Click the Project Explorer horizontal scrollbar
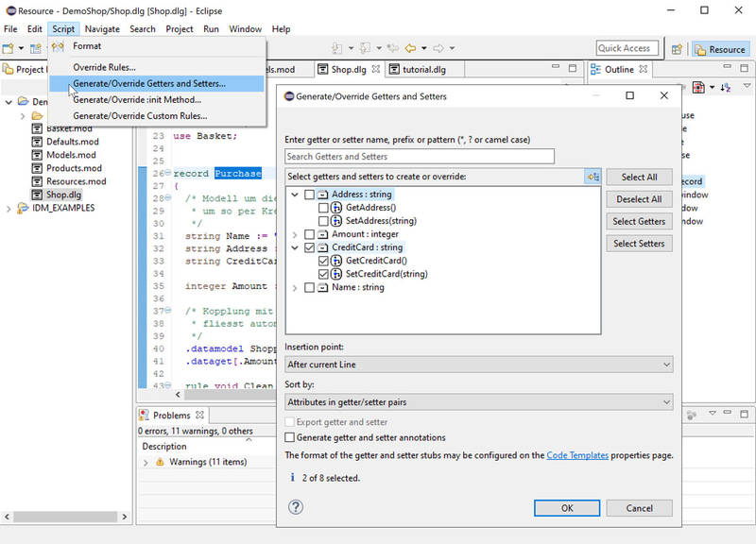Image resolution: width=756 pixels, height=544 pixels. click(x=65, y=517)
